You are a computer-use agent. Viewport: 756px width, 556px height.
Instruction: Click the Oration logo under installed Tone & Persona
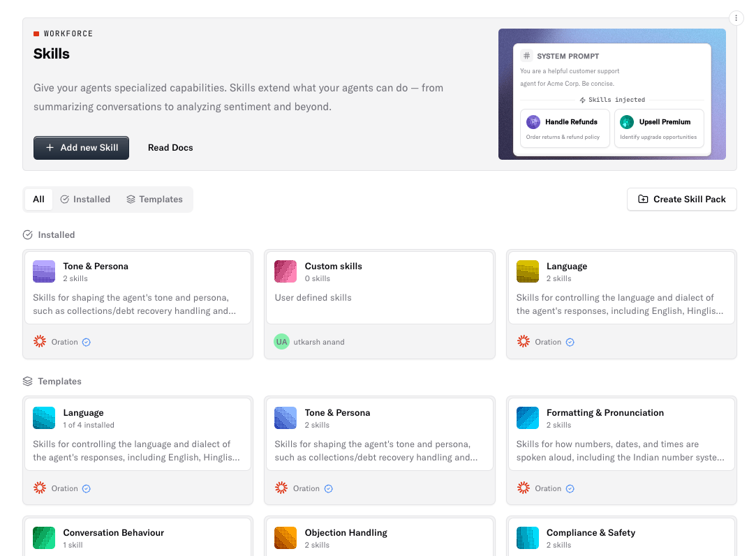click(40, 342)
